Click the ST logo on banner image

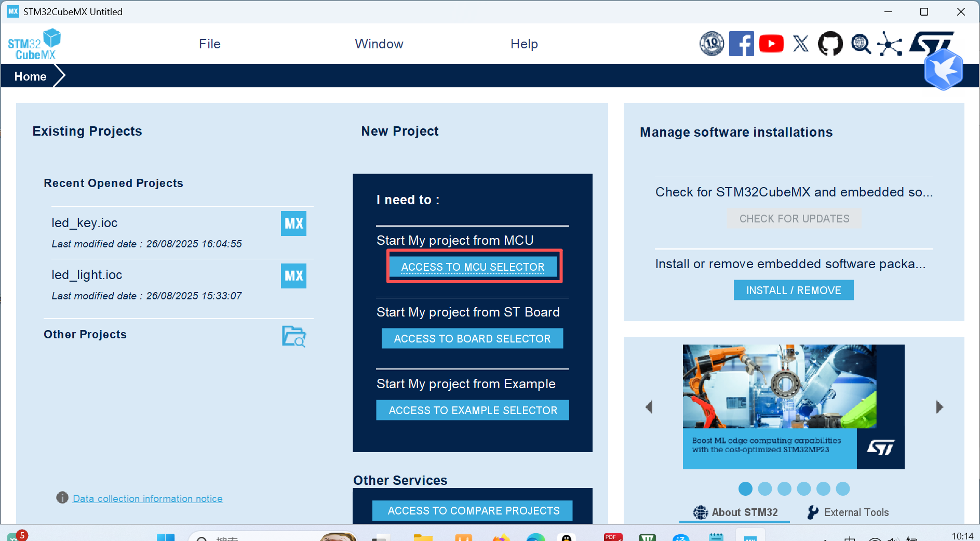pos(881,448)
